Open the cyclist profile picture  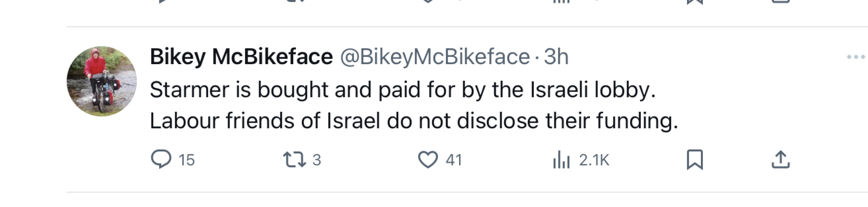click(x=102, y=81)
